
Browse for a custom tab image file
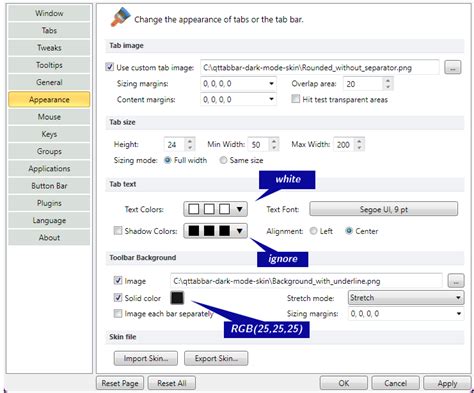tap(453, 68)
